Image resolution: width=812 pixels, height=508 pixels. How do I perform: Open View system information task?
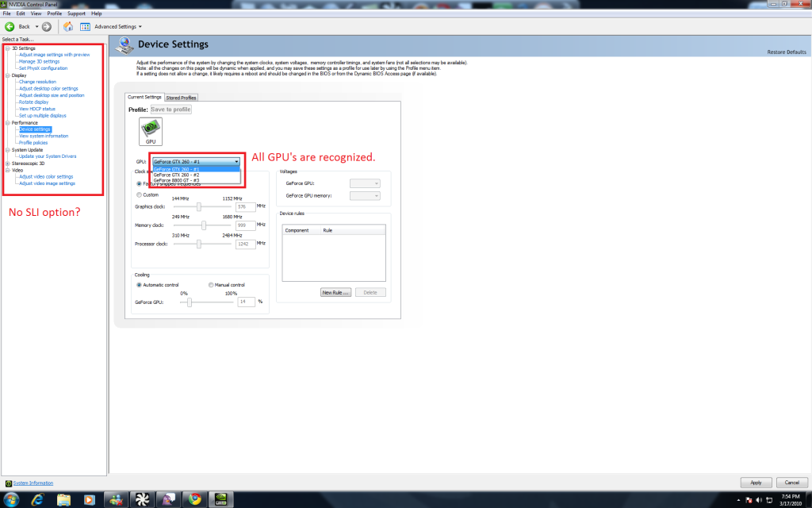(x=44, y=137)
